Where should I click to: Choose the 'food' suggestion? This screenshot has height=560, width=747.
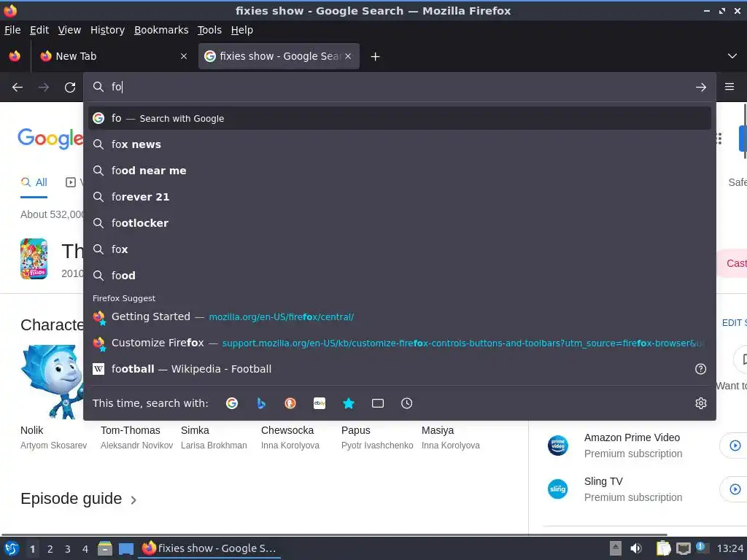[400, 275]
